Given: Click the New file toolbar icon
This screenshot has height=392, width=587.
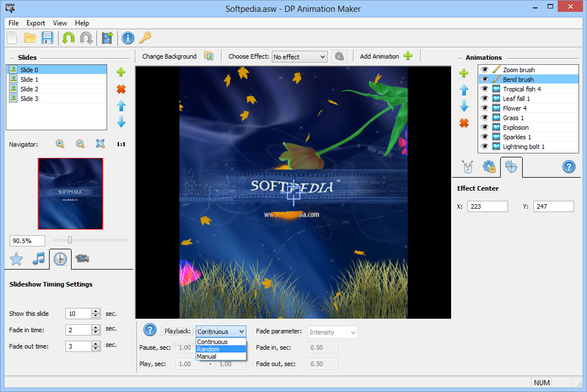Looking at the screenshot, I should tap(12, 38).
